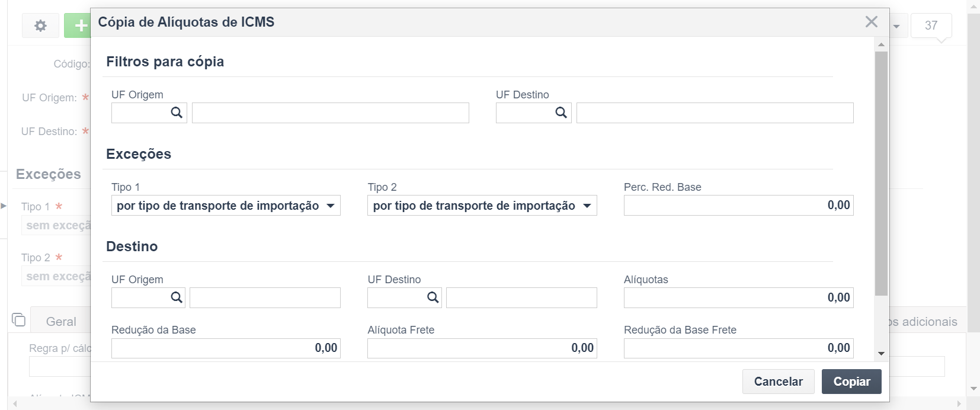Viewport: 980px width, 410px height.
Task: Open the Tipo 1 exception dropdown
Action: coord(226,206)
